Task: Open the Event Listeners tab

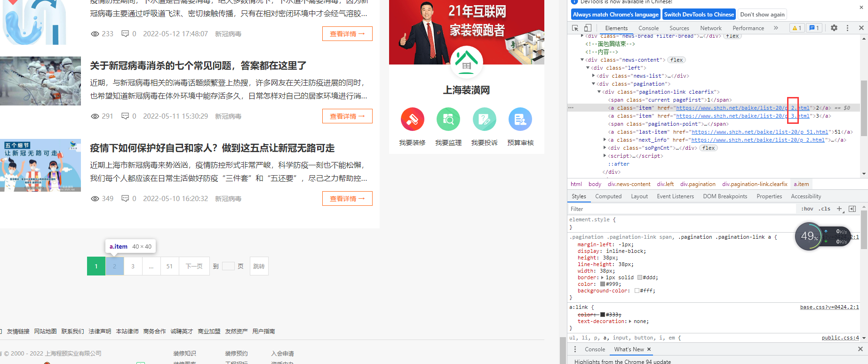Action: tap(675, 196)
